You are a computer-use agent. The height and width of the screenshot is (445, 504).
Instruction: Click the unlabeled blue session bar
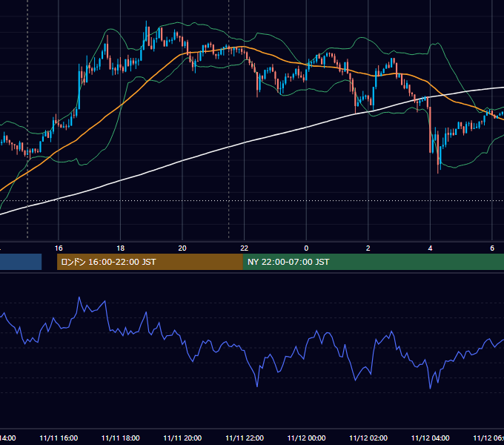tap(21, 262)
